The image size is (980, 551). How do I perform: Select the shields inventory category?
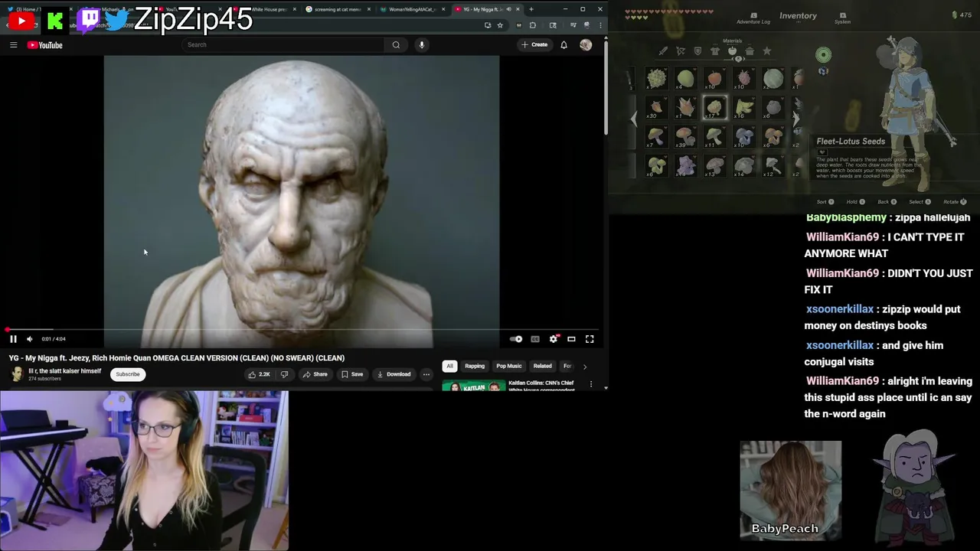pos(697,51)
